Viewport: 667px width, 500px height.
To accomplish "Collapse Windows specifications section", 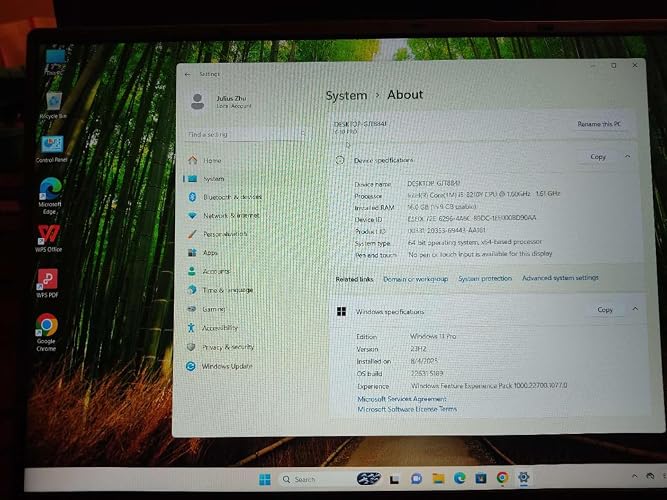I will 635,309.
